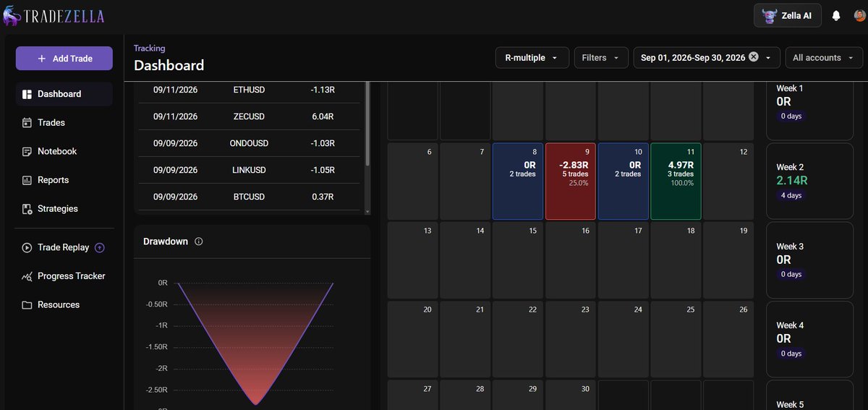Open the notifications bell
The image size is (868, 410).
point(836,16)
